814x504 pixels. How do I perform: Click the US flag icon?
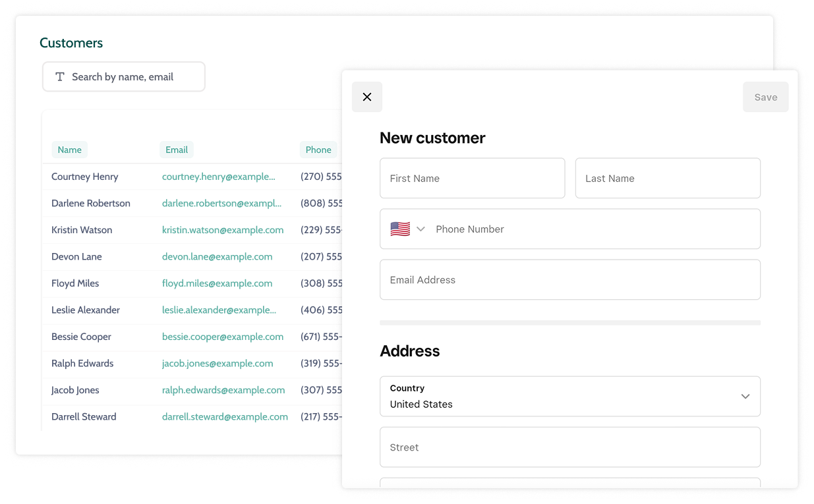(x=400, y=229)
